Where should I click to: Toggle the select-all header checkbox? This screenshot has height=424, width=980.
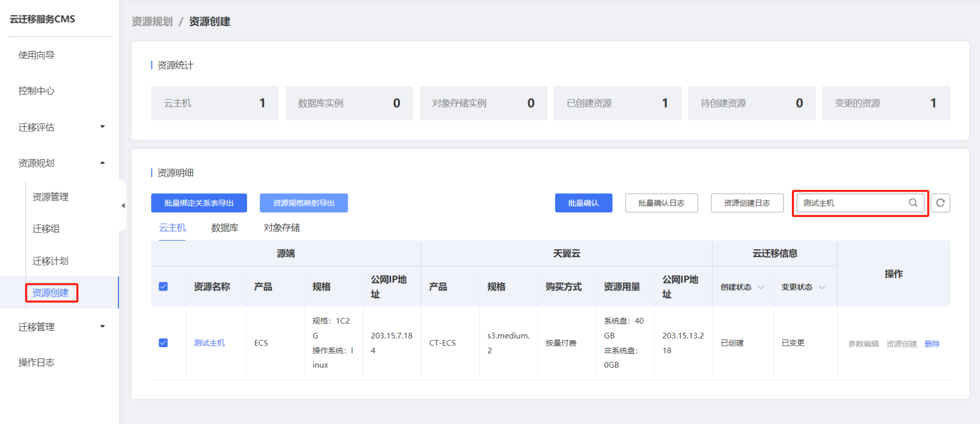(163, 286)
